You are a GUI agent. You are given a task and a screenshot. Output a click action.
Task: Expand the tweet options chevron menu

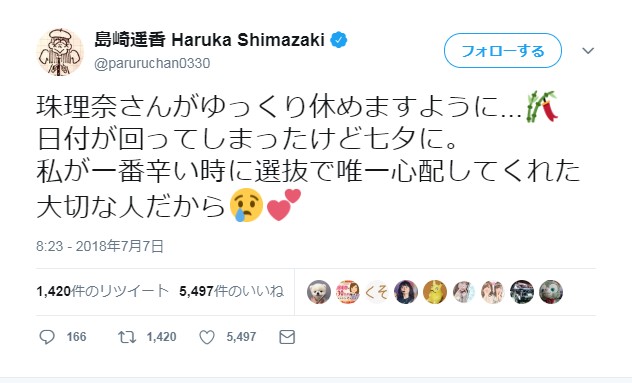(588, 51)
